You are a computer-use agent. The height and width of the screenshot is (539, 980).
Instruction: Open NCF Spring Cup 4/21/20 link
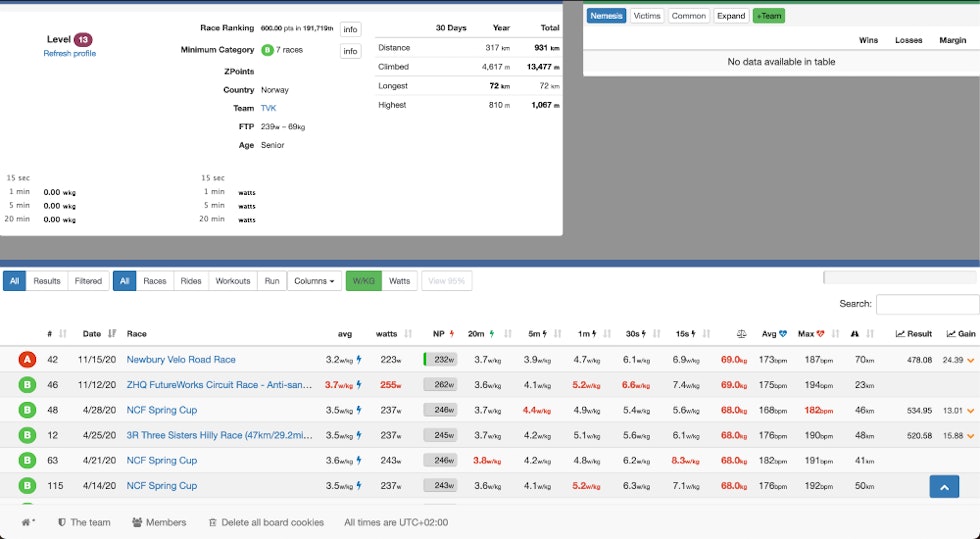coord(161,460)
